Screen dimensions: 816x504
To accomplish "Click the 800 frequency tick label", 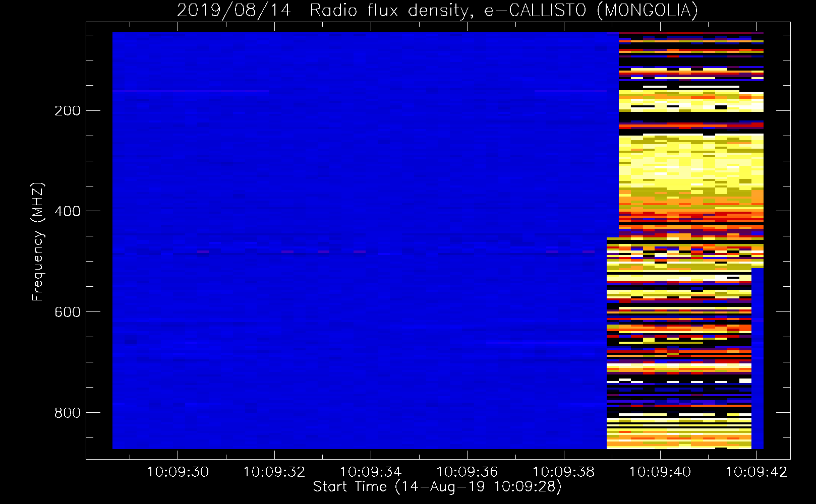I will click(x=68, y=413).
